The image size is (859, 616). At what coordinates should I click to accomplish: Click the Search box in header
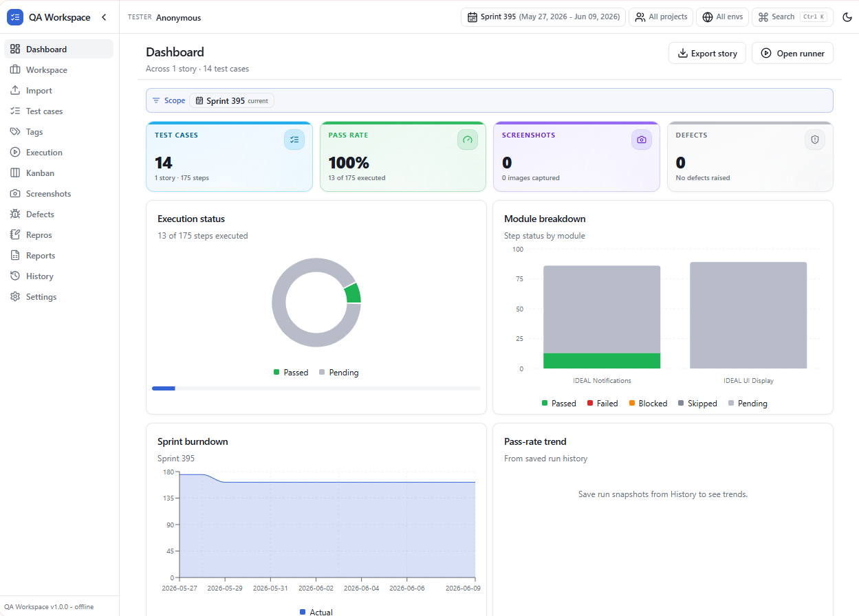(792, 17)
